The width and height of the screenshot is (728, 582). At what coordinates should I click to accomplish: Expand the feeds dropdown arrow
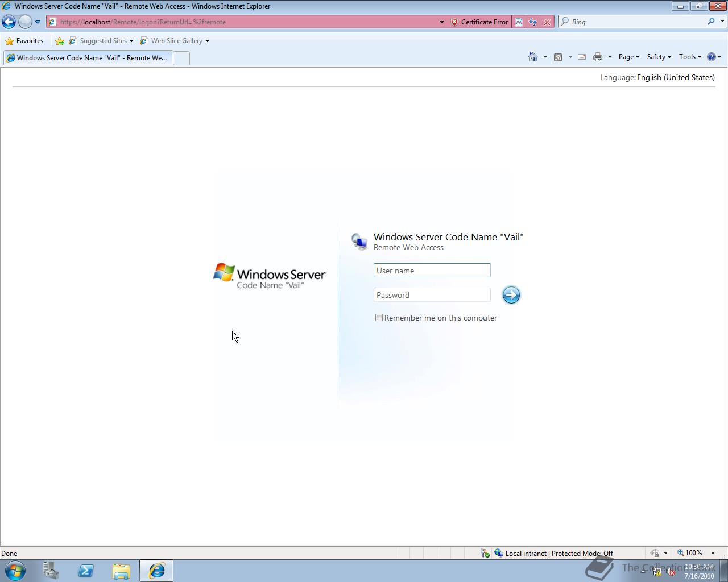pos(570,57)
